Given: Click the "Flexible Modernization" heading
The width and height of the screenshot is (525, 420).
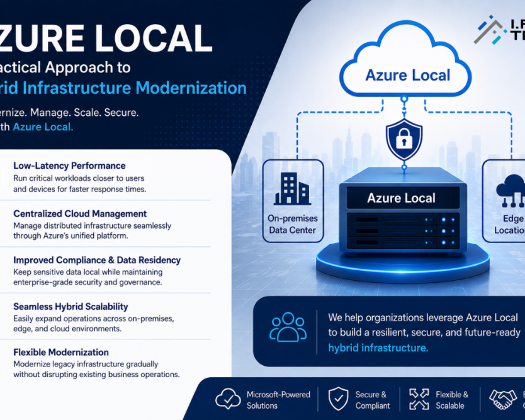Looking at the screenshot, I should 61,353.
